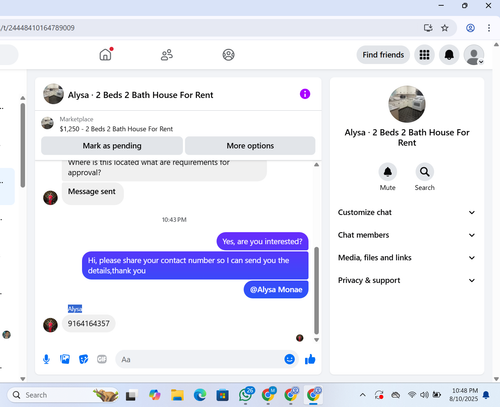Click the phone number message 9164164357
Image resolution: width=500 pixels, height=407 pixels.
pos(89,323)
